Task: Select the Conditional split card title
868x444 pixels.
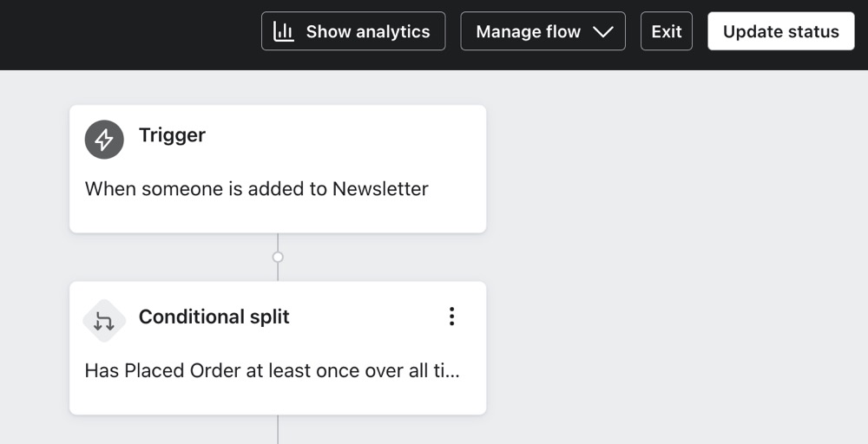Action: (214, 317)
